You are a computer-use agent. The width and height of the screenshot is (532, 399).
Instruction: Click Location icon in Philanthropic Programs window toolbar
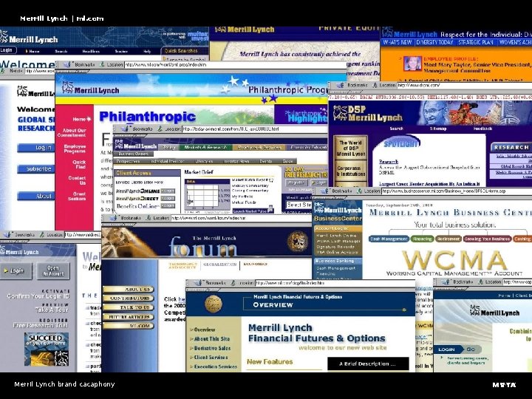click(102, 64)
